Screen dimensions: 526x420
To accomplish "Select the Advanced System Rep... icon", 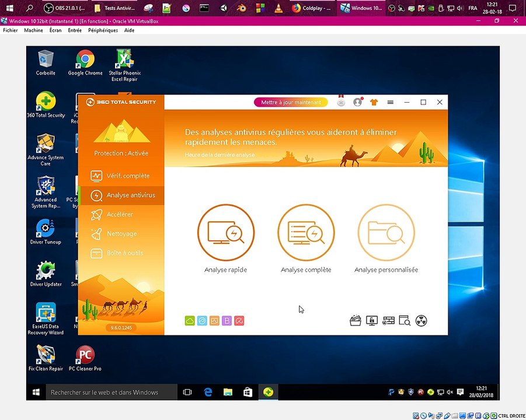I will (46, 192).
